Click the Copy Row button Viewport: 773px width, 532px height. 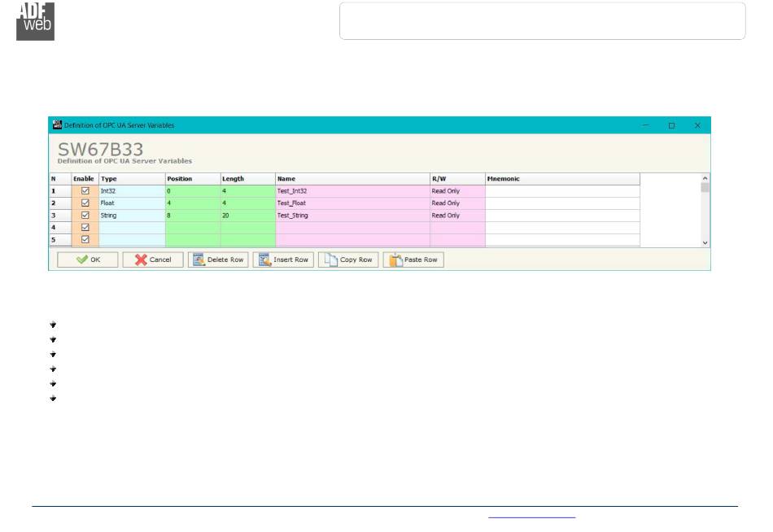click(x=348, y=259)
